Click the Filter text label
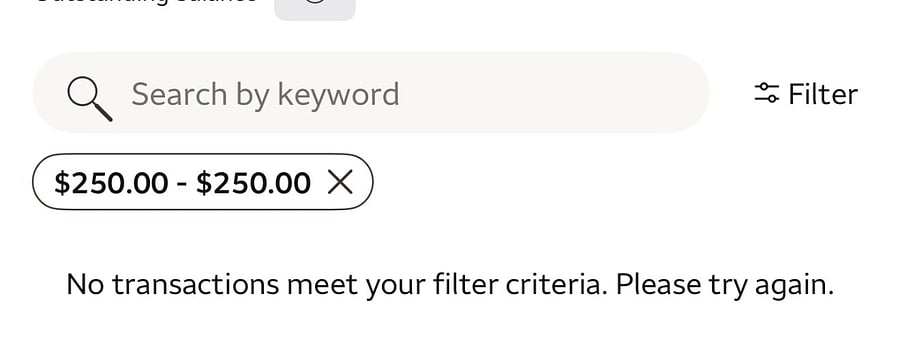Image resolution: width=900 pixels, height=360 pixels. click(823, 94)
